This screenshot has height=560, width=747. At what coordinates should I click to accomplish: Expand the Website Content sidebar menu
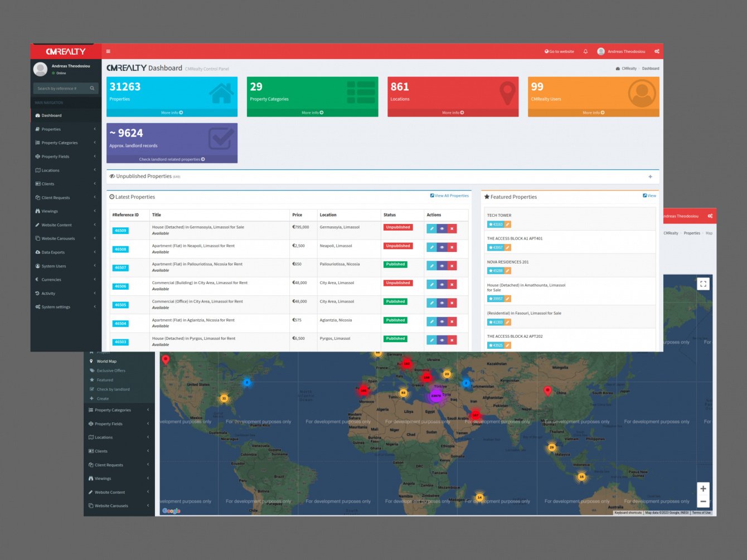point(56,225)
